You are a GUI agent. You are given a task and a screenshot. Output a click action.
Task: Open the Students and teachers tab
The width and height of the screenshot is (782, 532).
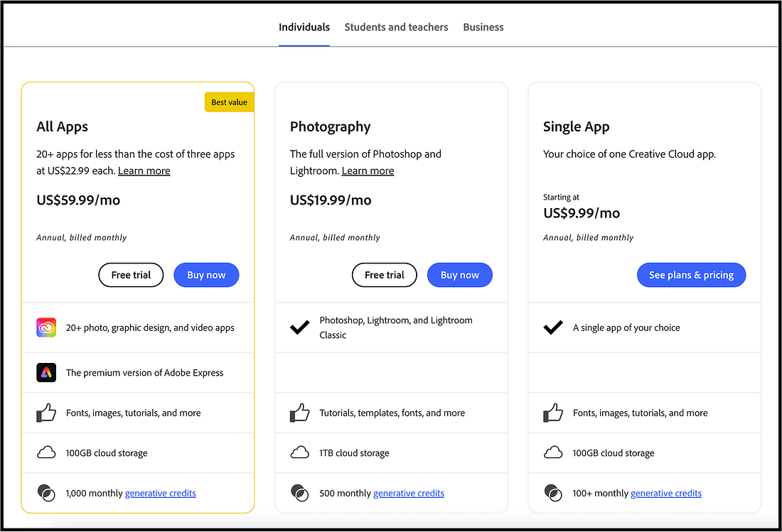(x=397, y=28)
